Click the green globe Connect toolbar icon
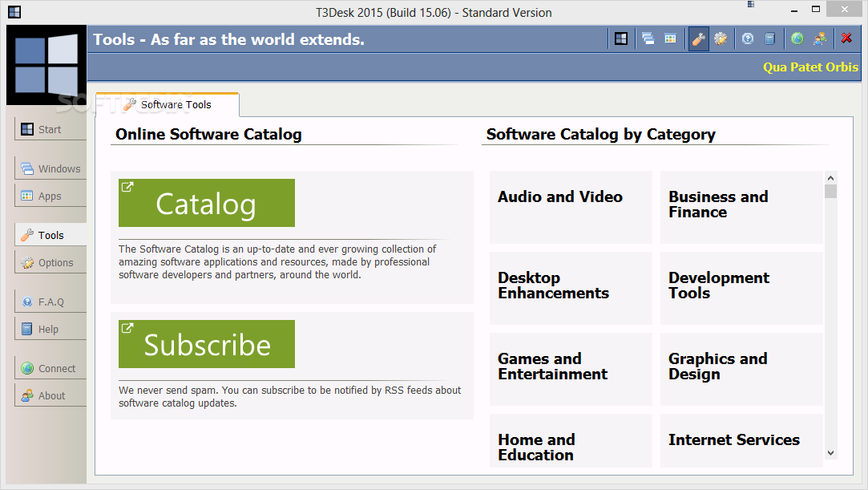The width and height of the screenshot is (868, 490). (x=797, y=38)
